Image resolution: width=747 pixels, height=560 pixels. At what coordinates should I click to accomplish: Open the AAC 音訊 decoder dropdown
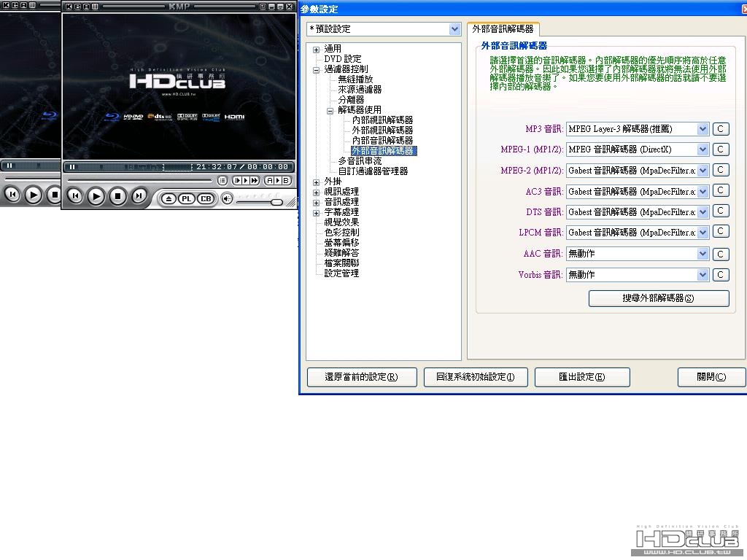tap(703, 254)
